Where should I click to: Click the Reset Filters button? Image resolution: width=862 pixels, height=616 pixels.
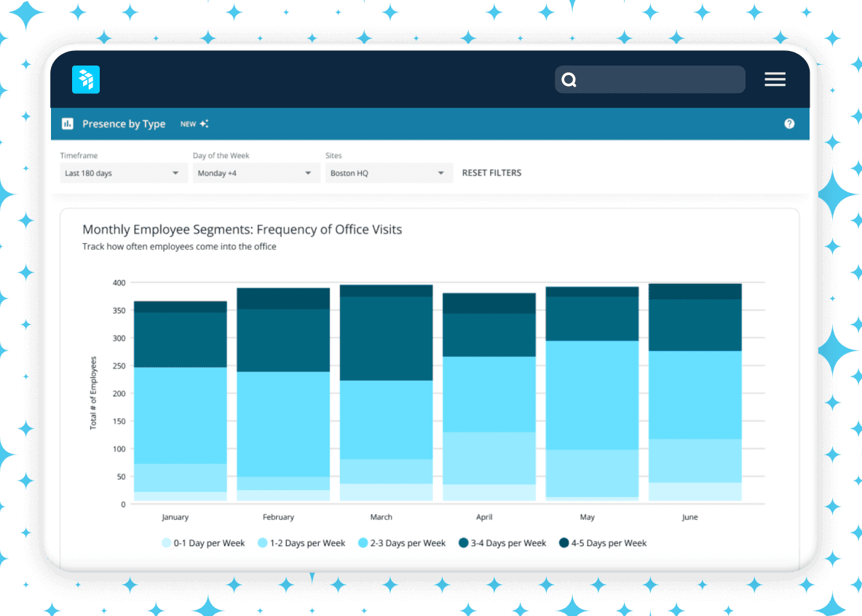491,173
